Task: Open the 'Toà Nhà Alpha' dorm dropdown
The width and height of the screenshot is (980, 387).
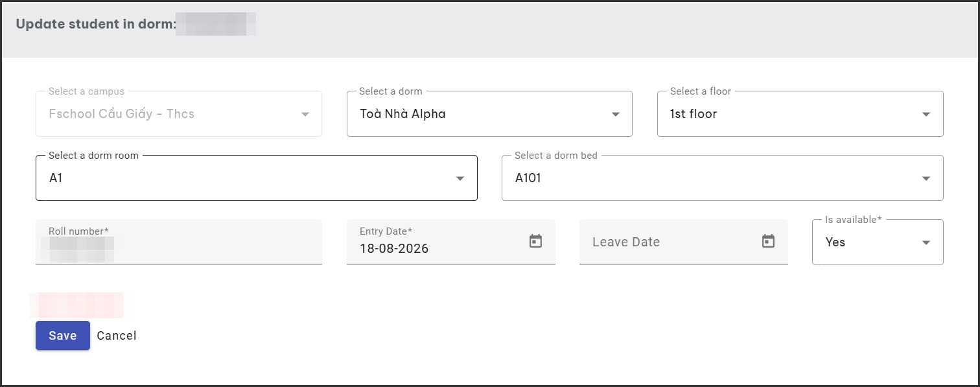Action: tap(489, 114)
